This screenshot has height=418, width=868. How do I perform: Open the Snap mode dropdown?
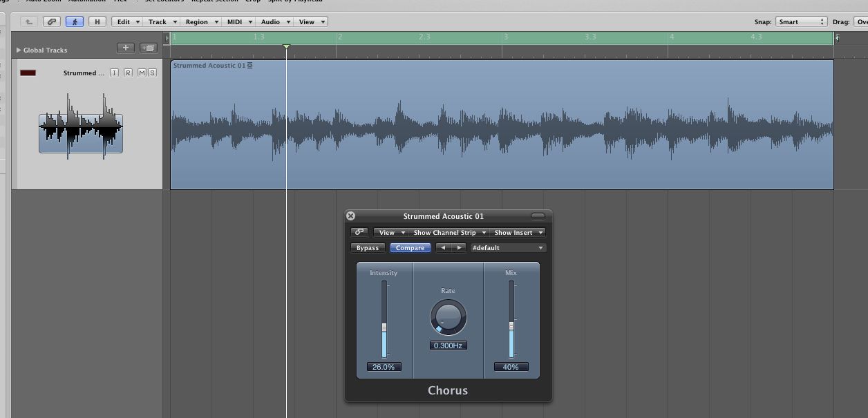click(x=801, y=21)
